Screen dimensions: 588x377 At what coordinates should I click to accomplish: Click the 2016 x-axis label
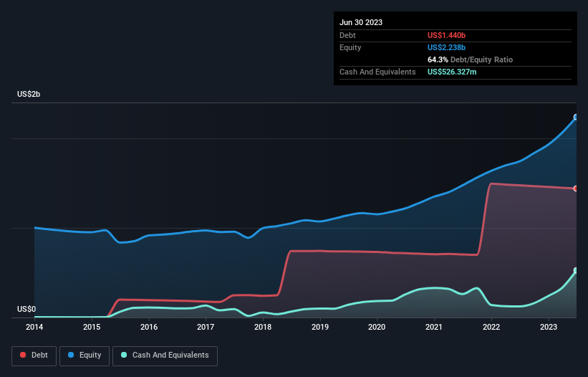coord(149,327)
